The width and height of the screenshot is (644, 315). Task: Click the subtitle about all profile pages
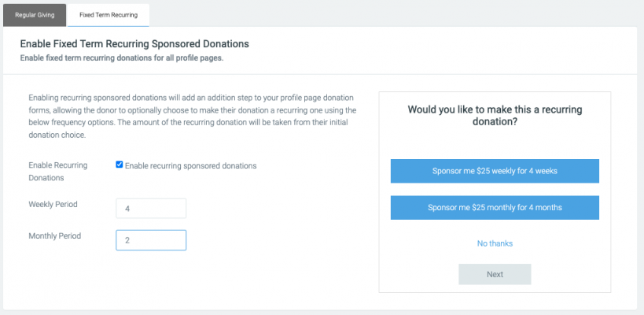(x=122, y=57)
